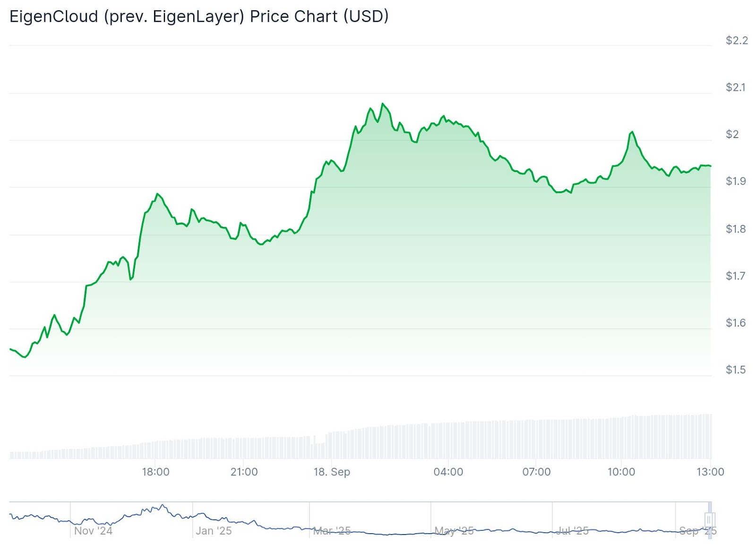Select Mar '25 in the navigator timeline

tap(332, 531)
